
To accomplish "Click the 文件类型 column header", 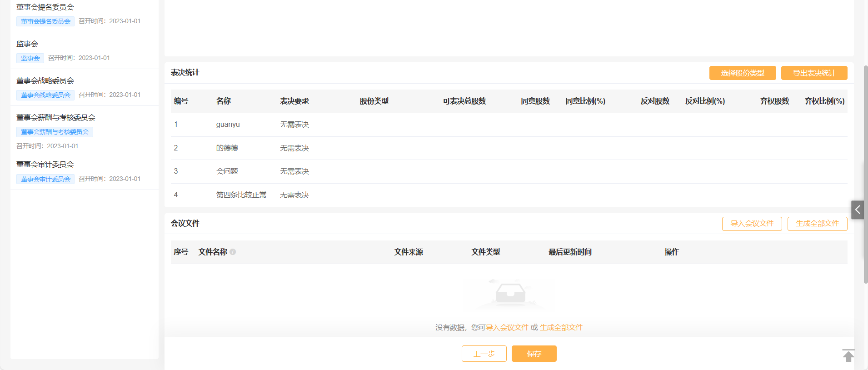I will pos(486,252).
